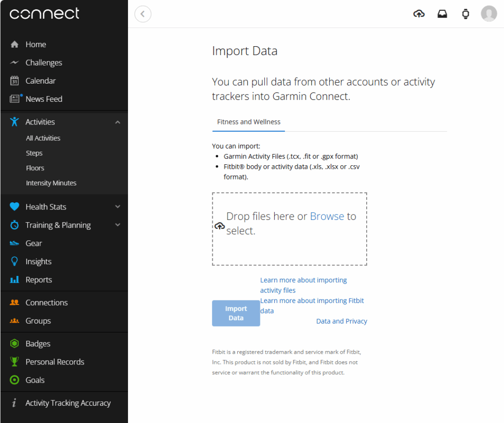This screenshot has height=423, width=504.
Task: Open the inbox tray icon in header
Action: [442, 14]
